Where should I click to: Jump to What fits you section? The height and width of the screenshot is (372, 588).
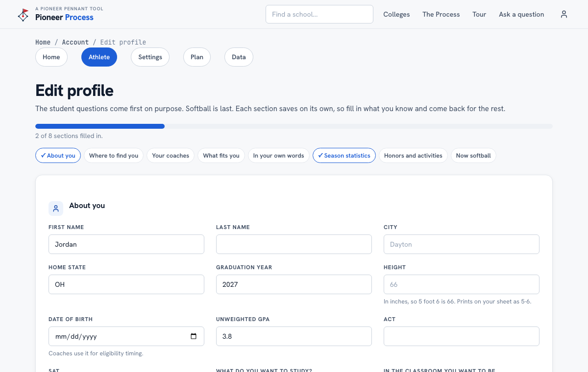click(221, 156)
